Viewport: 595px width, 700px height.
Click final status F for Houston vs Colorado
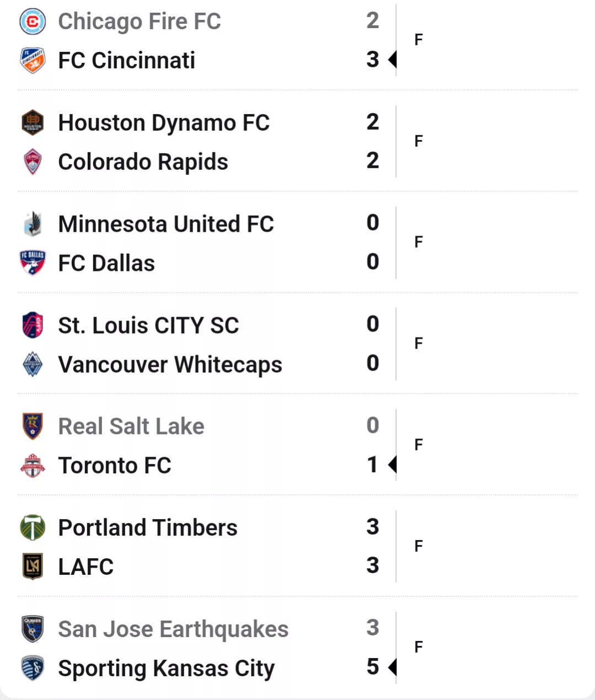(x=419, y=141)
